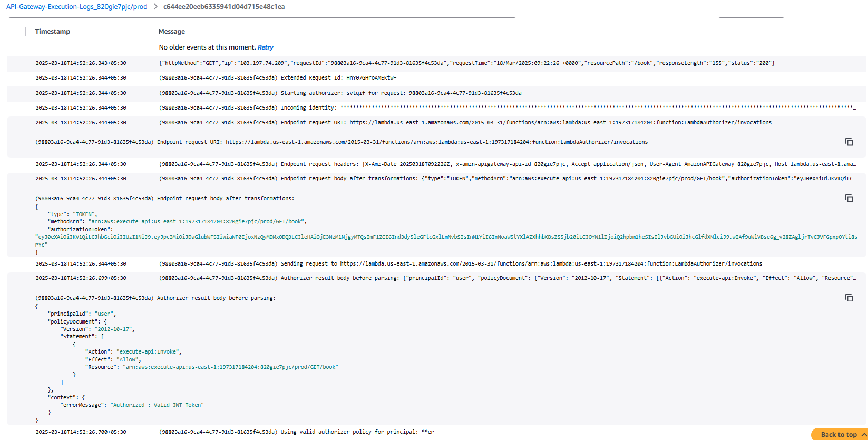
Task: Collapse the Endpoint request body after transformations row
Action: tap(436, 179)
